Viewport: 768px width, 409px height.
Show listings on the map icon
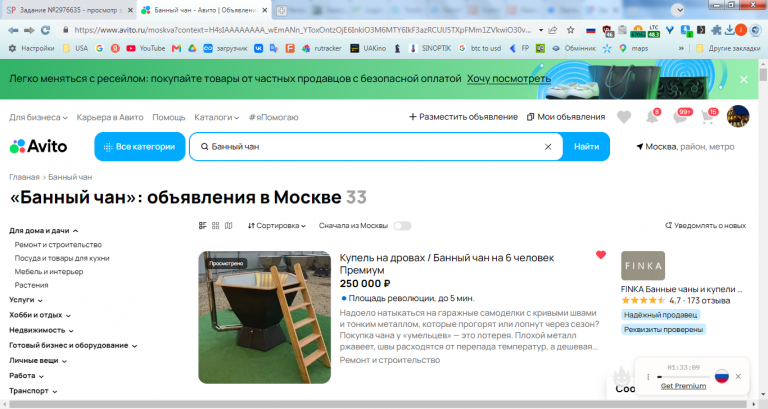pyautogui.click(x=228, y=226)
